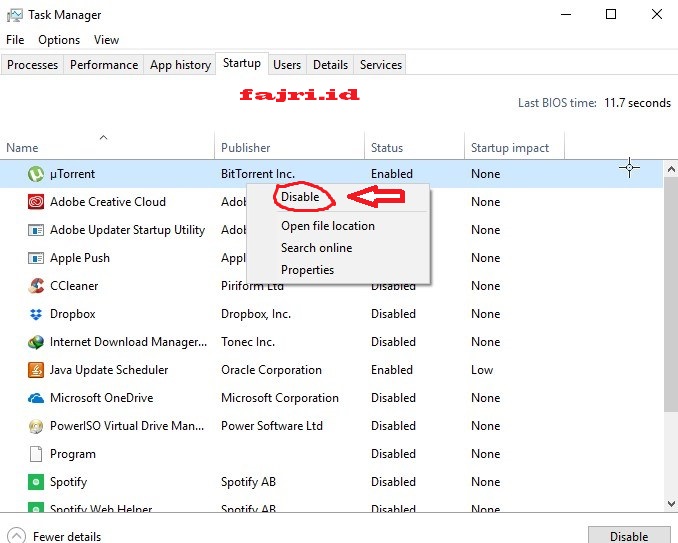Click the Adobe Updater Startup Utility icon
This screenshot has height=543, width=678.
pyautogui.click(x=36, y=230)
